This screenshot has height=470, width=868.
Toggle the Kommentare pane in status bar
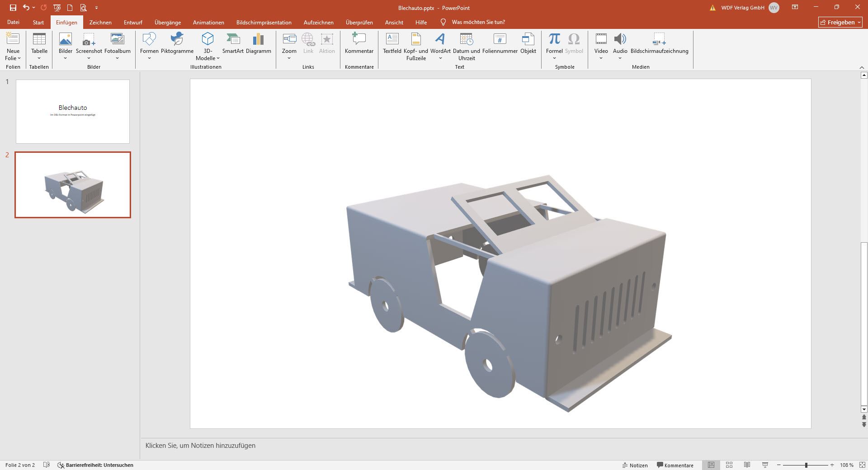point(675,465)
